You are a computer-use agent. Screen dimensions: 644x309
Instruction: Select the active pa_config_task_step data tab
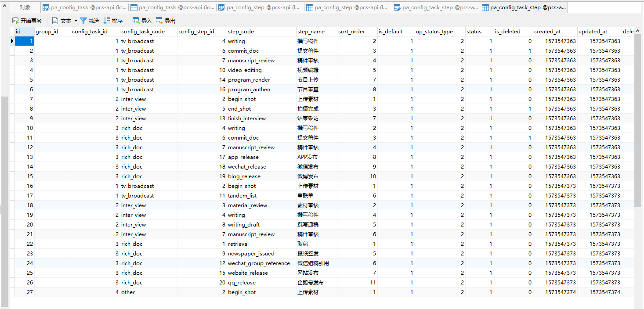tap(524, 7)
